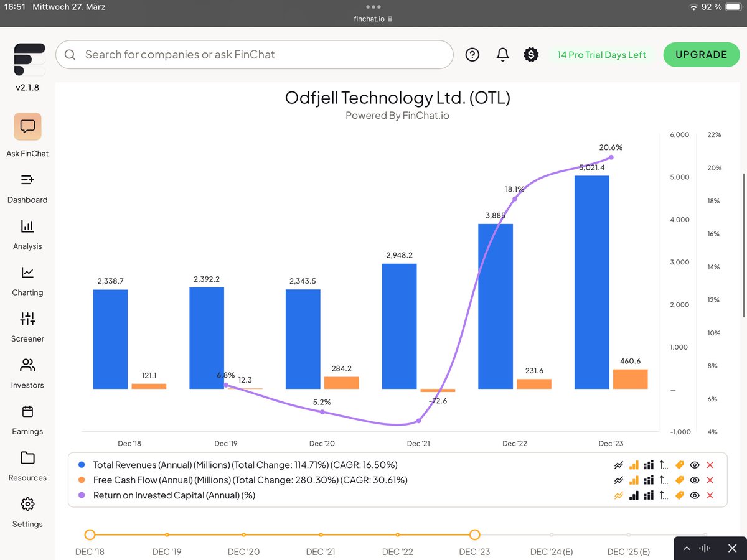This screenshot has width=747, height=560.
Task: Open the Ask FinChat chat icon
Action: coord(27,126)
